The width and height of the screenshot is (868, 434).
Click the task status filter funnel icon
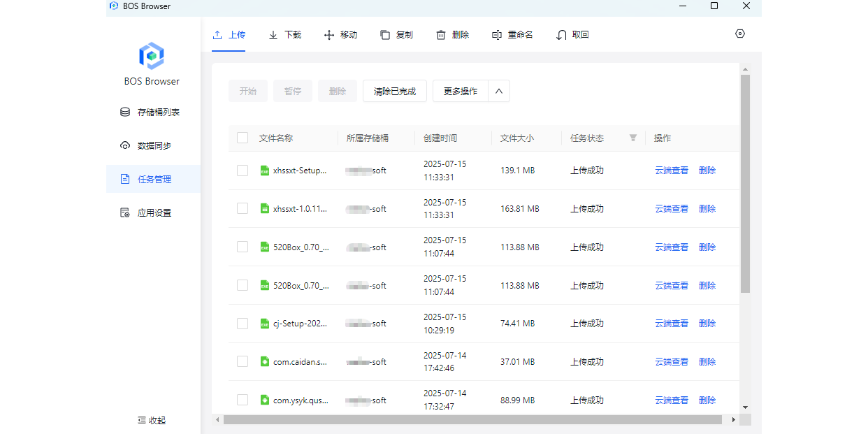(633, 138)
